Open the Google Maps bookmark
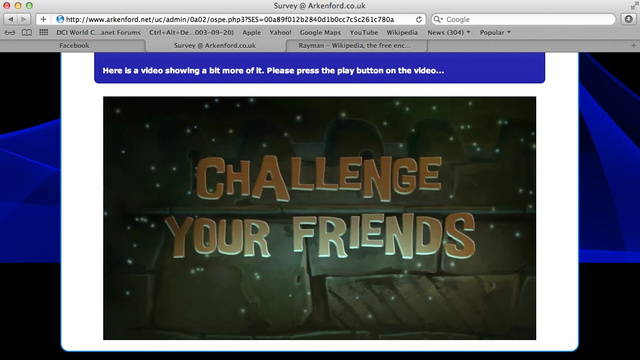 tap(320, 32)
